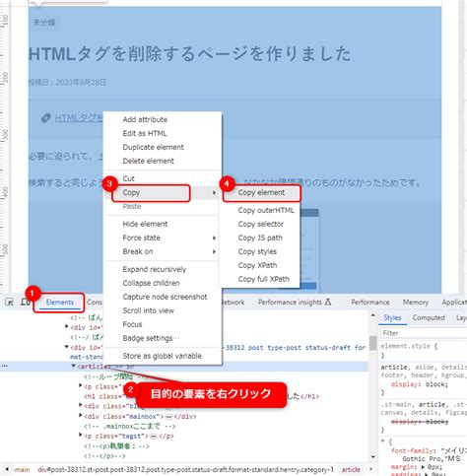Screen dimensions: 467x476
Task: Expand the p class tagst node
Action: click(81, 436)
